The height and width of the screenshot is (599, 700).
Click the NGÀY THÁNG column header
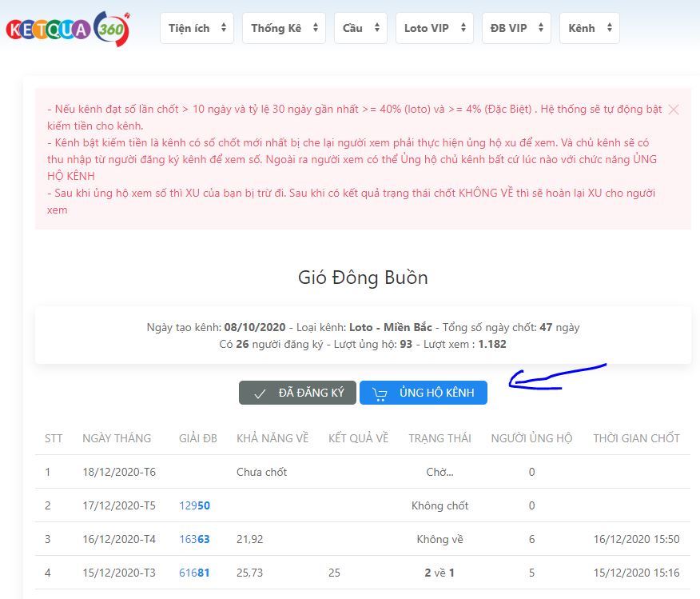pos(117,438)
